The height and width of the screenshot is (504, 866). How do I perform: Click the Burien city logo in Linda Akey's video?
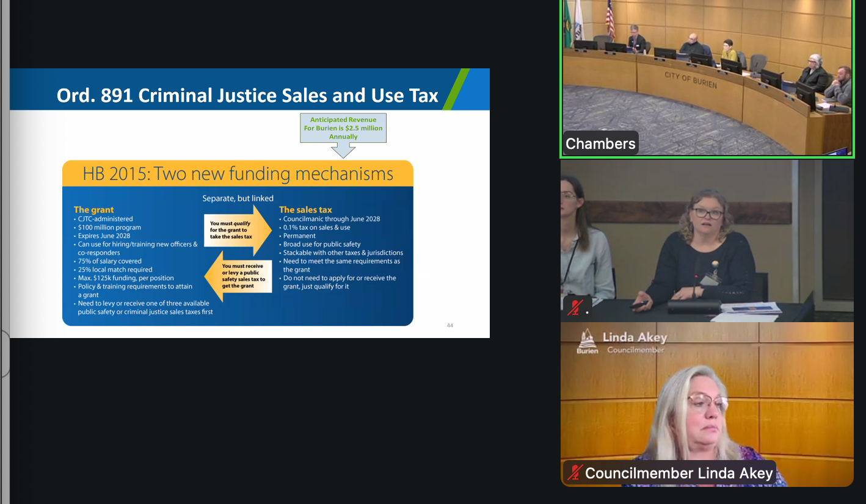point(587,340)
